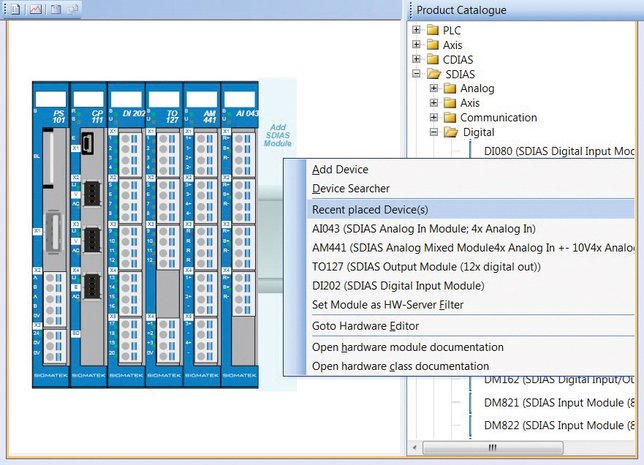
Task: Collapse the Digital subfolder node
Action: pyautogui.click(x=434, y=132)
